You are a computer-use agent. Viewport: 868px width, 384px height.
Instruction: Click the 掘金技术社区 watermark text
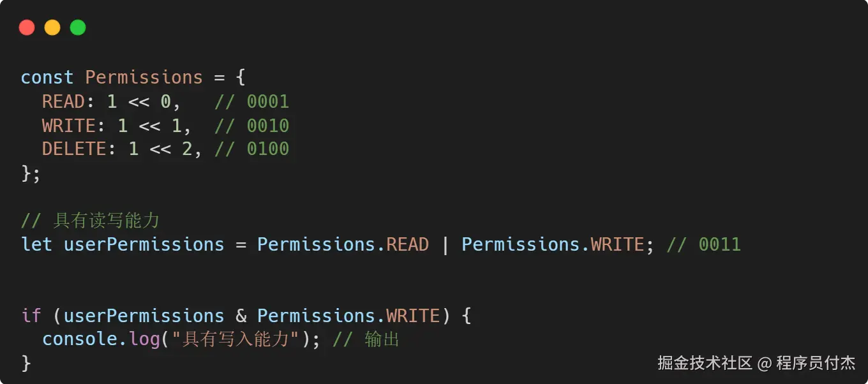[705, 363]
